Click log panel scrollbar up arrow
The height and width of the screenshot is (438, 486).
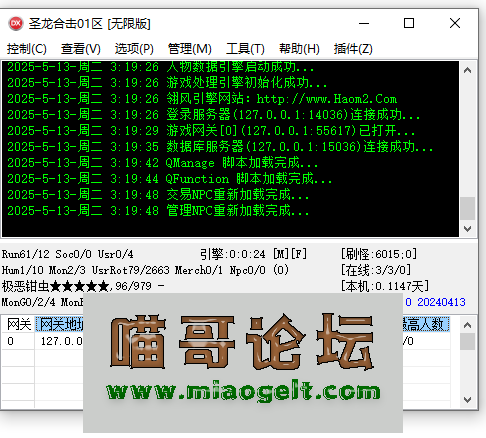point(467,70)
